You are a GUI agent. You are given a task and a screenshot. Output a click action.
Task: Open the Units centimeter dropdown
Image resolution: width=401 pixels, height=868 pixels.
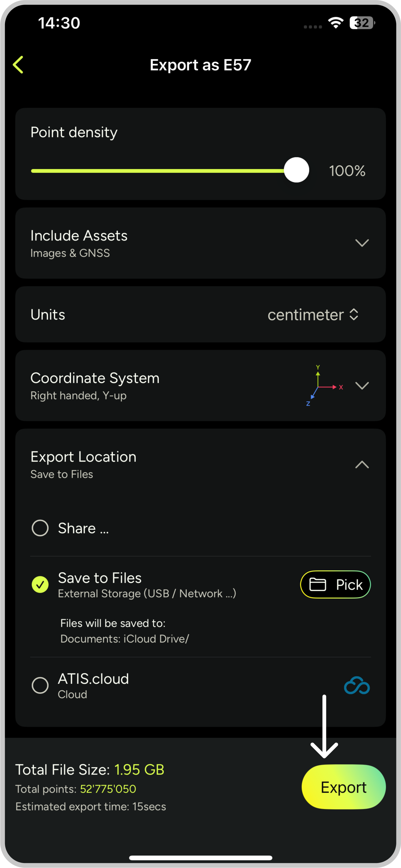[312, 315]
